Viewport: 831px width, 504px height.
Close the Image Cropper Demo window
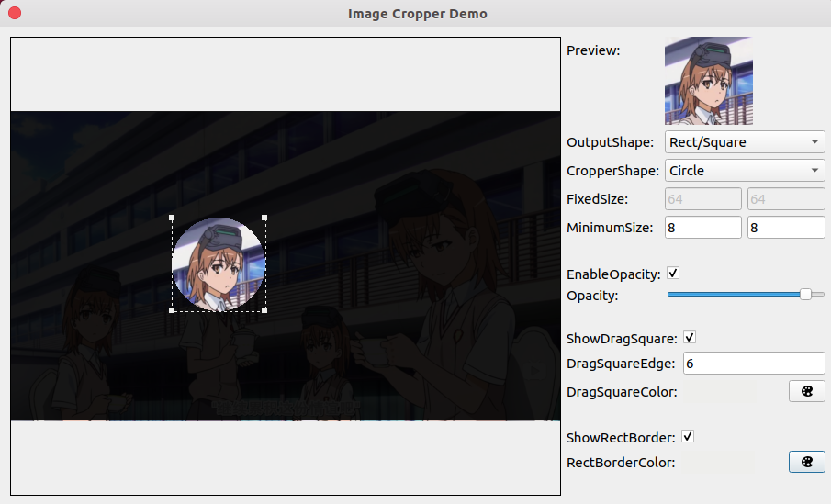point(15,14)
